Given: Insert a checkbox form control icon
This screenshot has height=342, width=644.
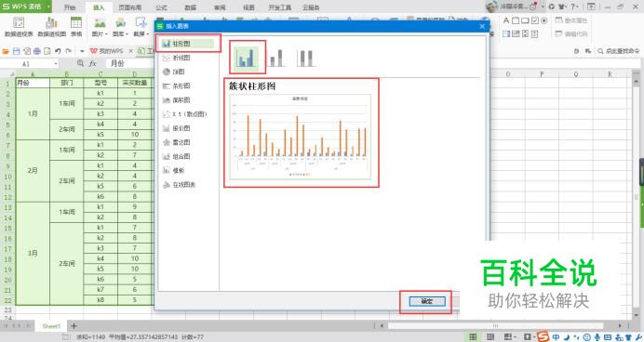Looking at the screenshot, I should coord(535,20).
